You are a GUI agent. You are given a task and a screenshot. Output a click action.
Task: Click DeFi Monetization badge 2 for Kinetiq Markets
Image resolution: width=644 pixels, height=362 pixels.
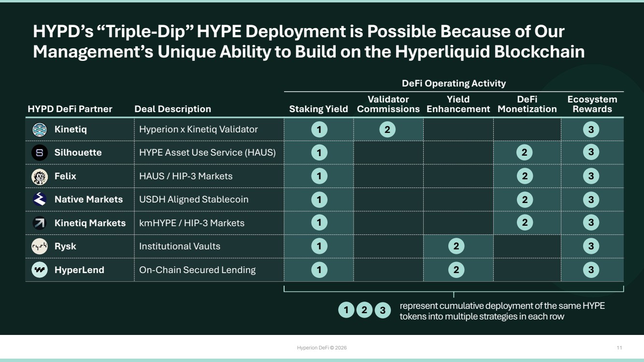click(525, 223)
